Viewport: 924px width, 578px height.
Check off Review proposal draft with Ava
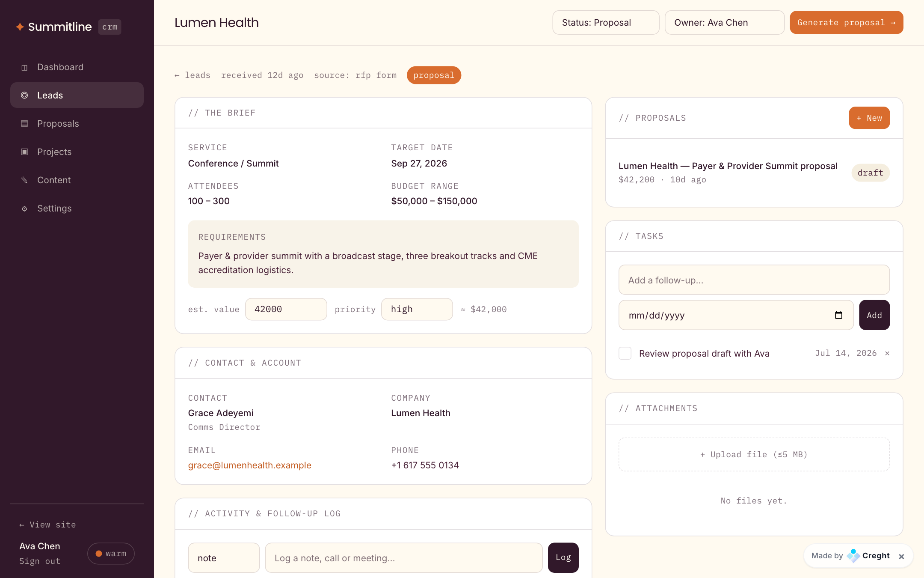[625, 353]
